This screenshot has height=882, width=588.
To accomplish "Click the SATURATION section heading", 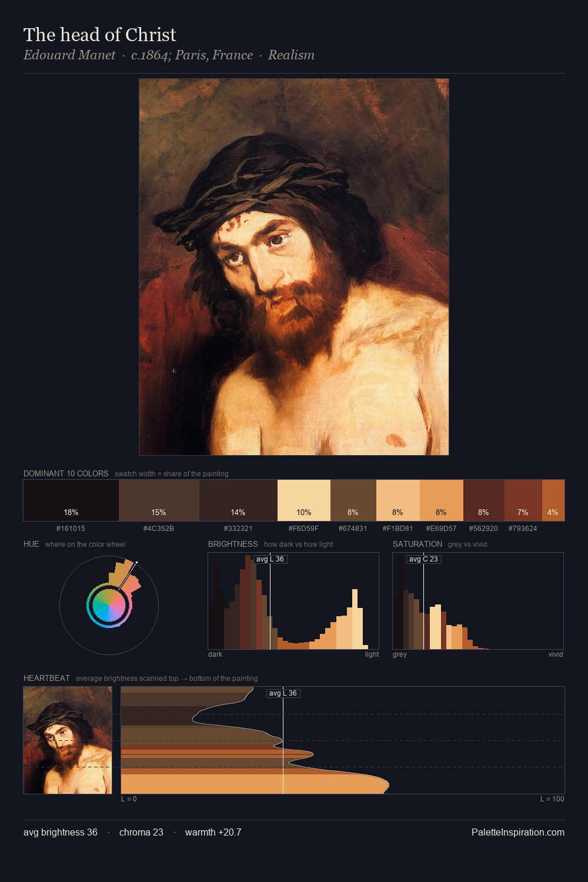I will pyautogui.click(x=417, y=544).
